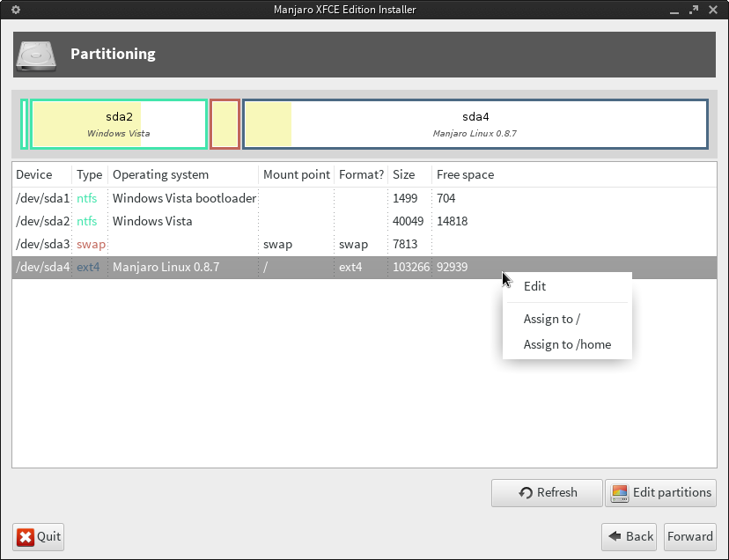Open Edit partitions
Viewport: 729px width, 560px height.
point(660,492)
